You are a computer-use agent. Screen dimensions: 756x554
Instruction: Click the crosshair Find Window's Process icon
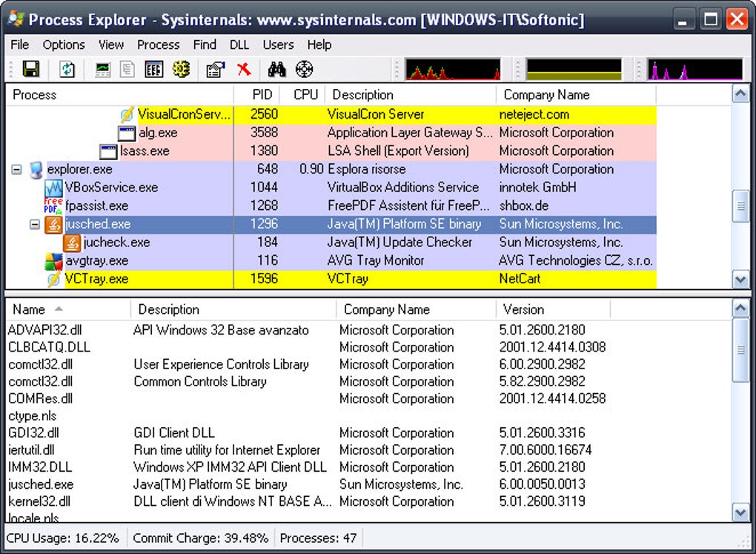pos(304,70)
